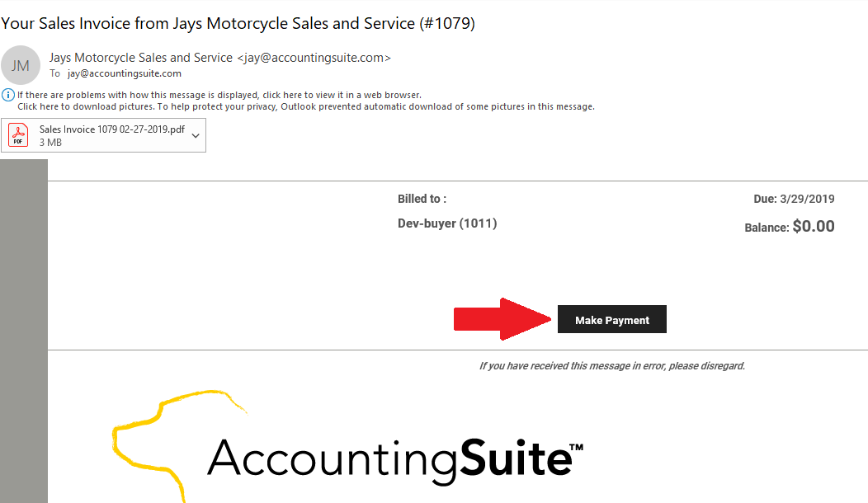The height and width of the screenshot is (503, 868).
Task: Click here to download pictures line
Action: pyautogui.click(x=305, y=106)
